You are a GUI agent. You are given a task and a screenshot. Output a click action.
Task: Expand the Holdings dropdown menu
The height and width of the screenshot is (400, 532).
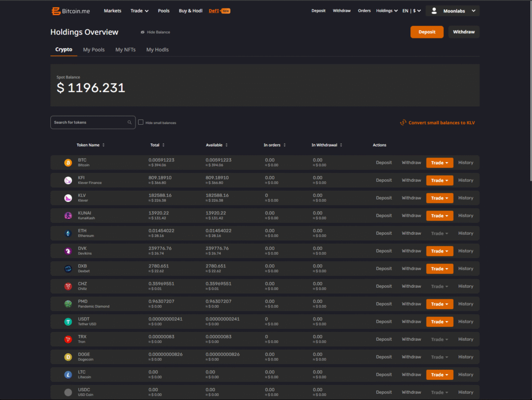click(387, 11)
